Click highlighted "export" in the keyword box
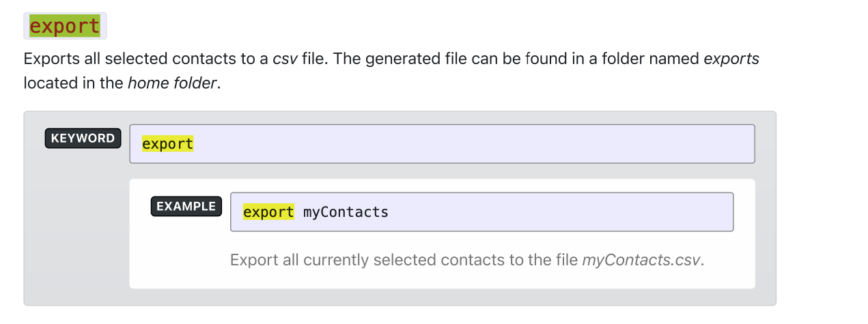Image resolution: width=868 pixels, height=324 pixels. point(168,144)
